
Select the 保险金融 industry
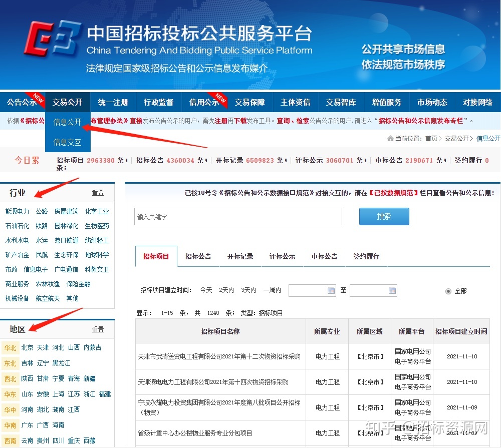click(78, 284)
